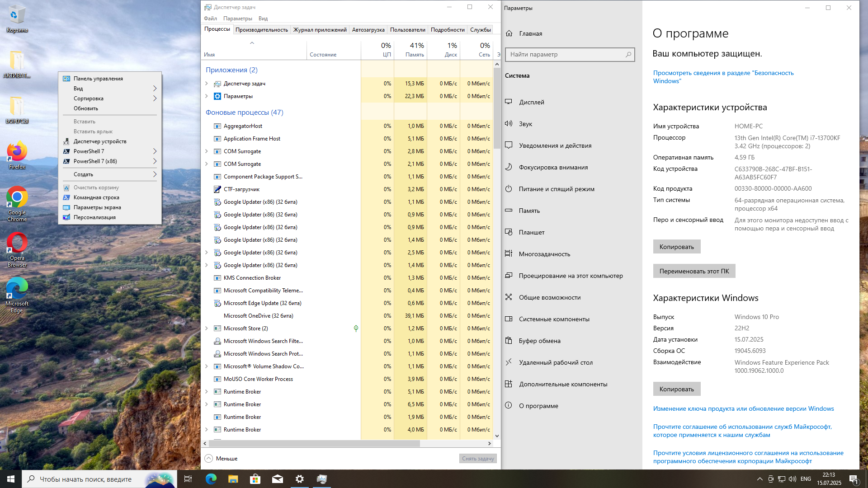The width and height of the screenshot is (868, 488).
Task: Open File Explorer from the taskbar
Action: pos(233,479)
